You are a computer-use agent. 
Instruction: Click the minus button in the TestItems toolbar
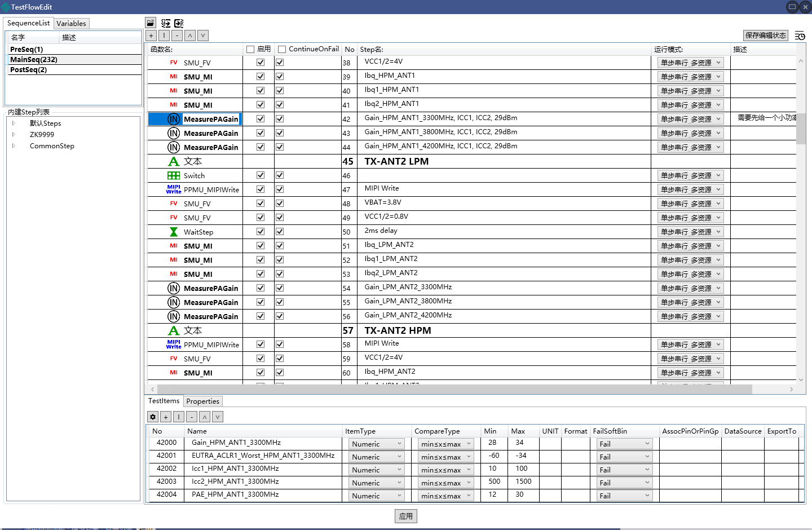coord(192,417)
